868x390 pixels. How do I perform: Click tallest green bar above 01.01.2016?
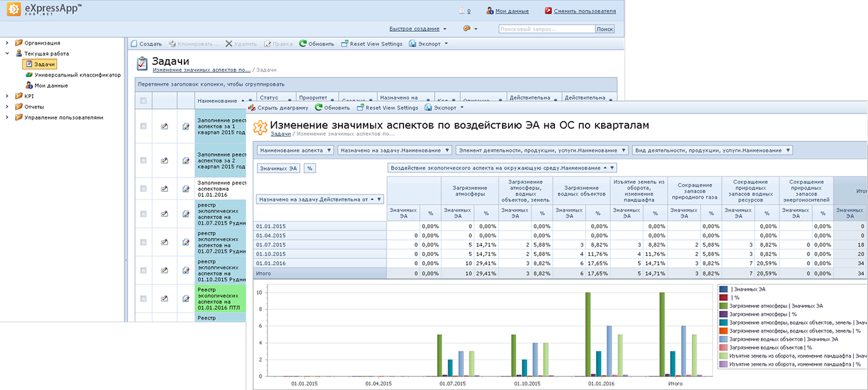point(587,334)
